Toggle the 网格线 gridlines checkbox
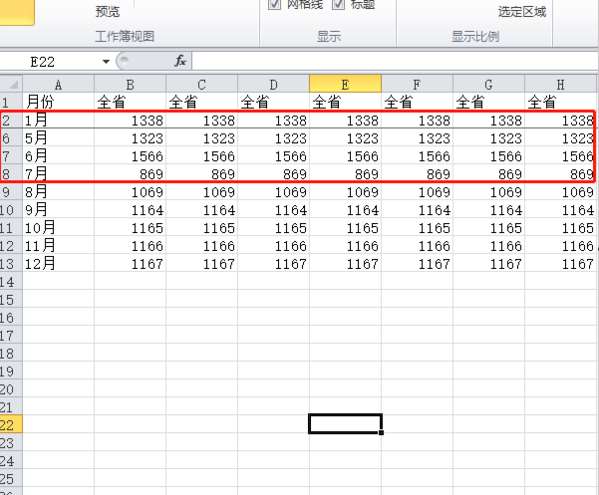 pyautogui.click(x=274, y=4)
